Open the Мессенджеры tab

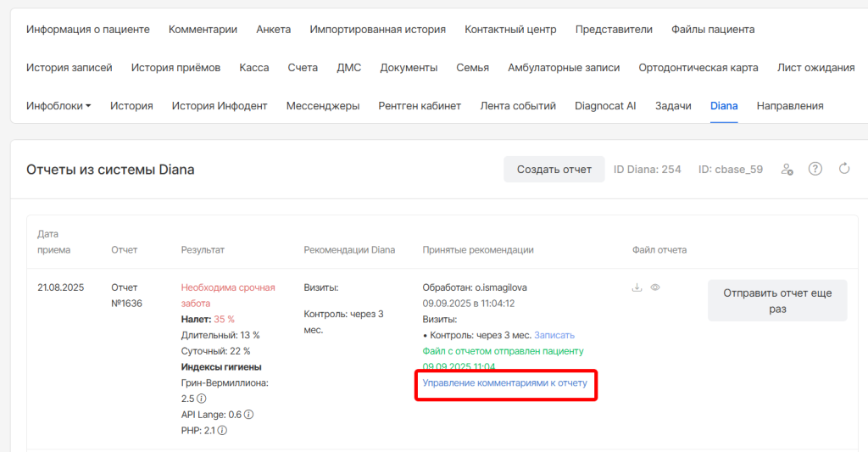[x=323, y=106]
